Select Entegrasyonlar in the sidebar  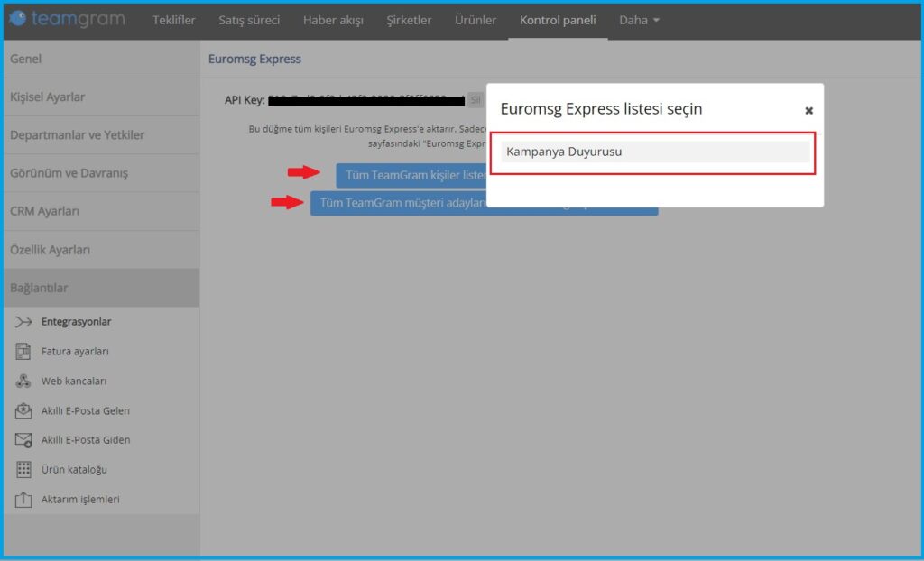76,322
